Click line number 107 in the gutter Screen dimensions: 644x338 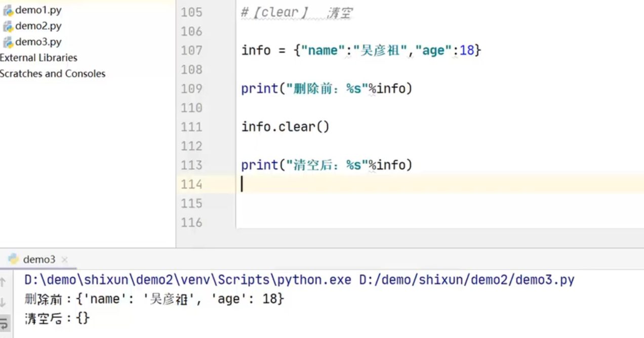191,51
